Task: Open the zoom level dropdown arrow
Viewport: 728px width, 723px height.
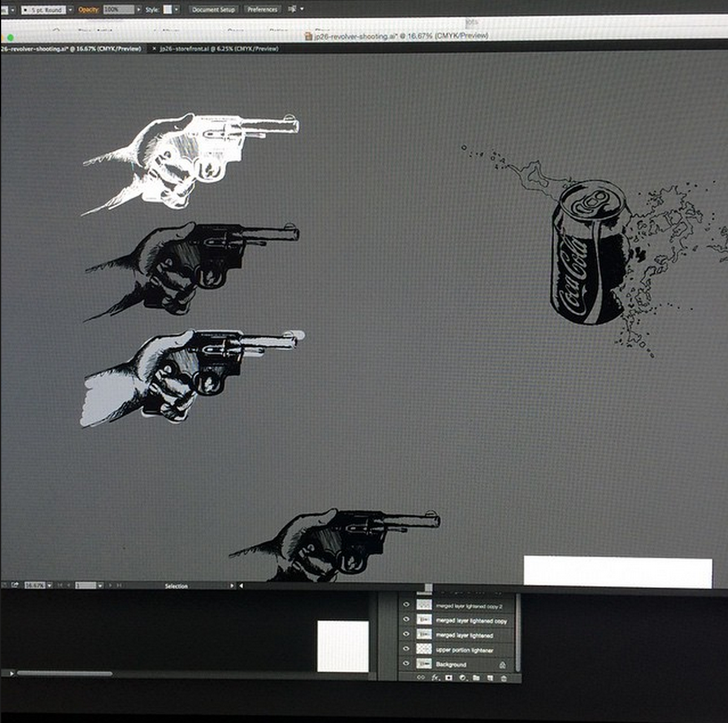Action: (x=50, y=586)
